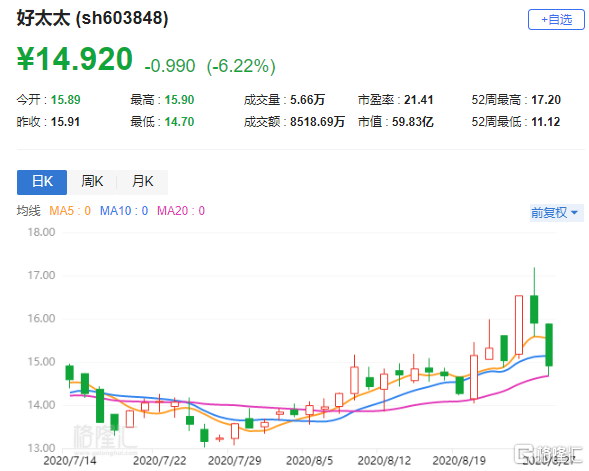Viewport: 589px width, 471px height.
Task: Click the 最高 value 15.90
Action: pyautogui.click(x=179, y=100)
